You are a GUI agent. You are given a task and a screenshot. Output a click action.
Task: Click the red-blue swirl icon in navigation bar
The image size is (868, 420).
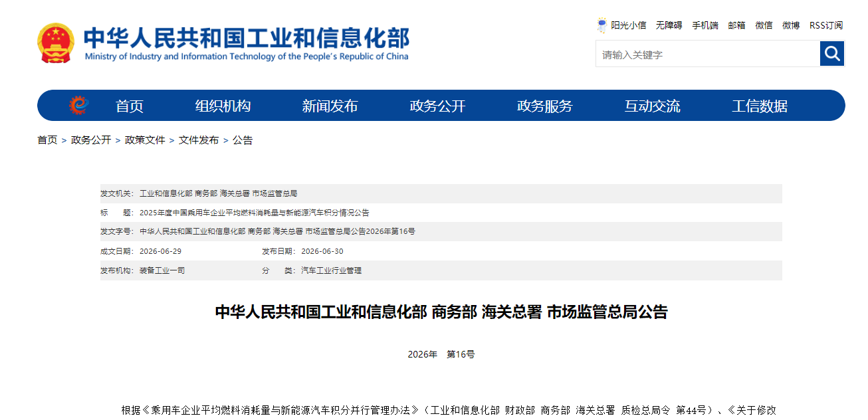tap(78, 105)
